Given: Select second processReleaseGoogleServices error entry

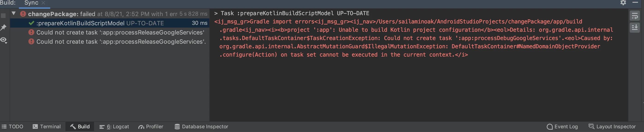Looking at the screenshot, I should pyautogui.click(x=121, y=42).
